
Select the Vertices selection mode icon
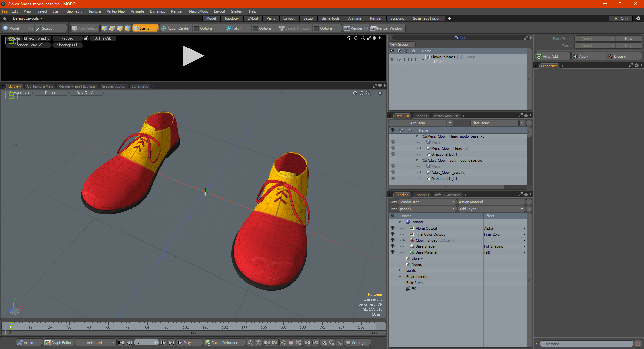pyautogui.click(x=104, y=28)
